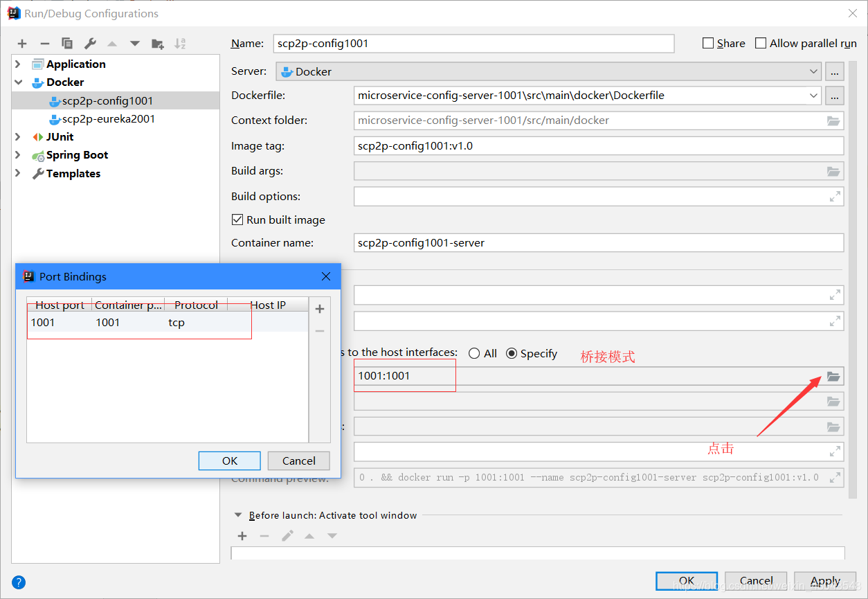The image size is (868, 599).
Task: Click Apply button
Action: (x=825, y=581)
